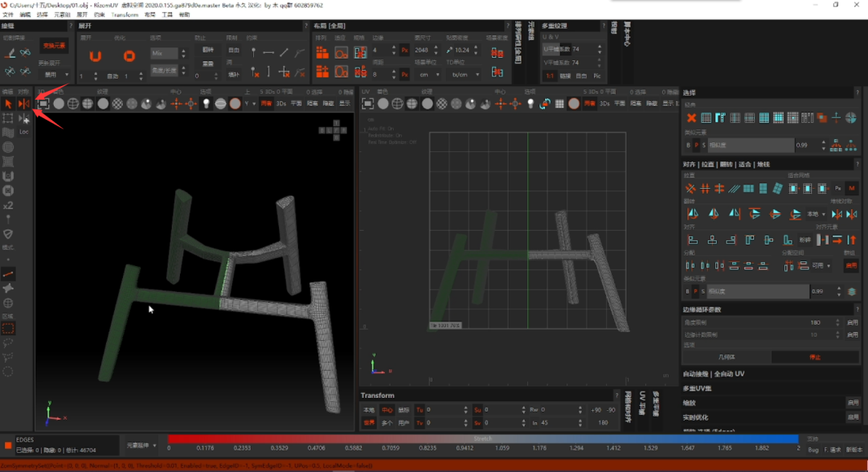868x472 pixels.
Task: Toggle the 启用 button for 缩放
Action: (x=853, y=403)
